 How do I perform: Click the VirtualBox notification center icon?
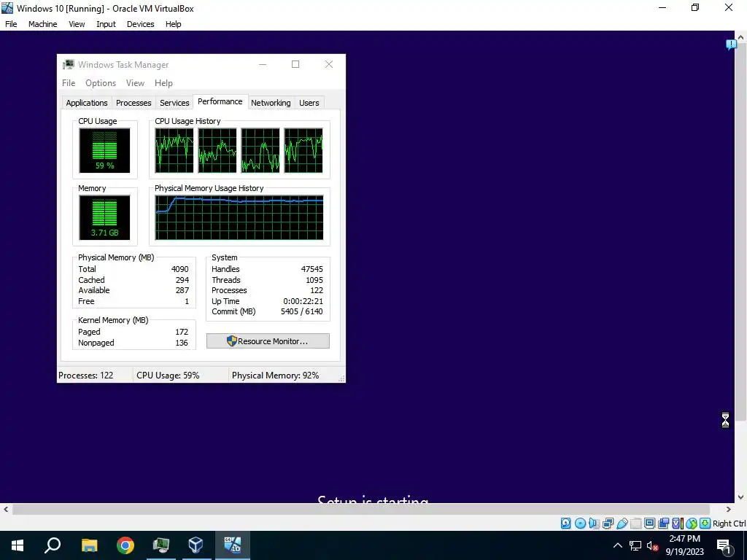coord(731,44)
